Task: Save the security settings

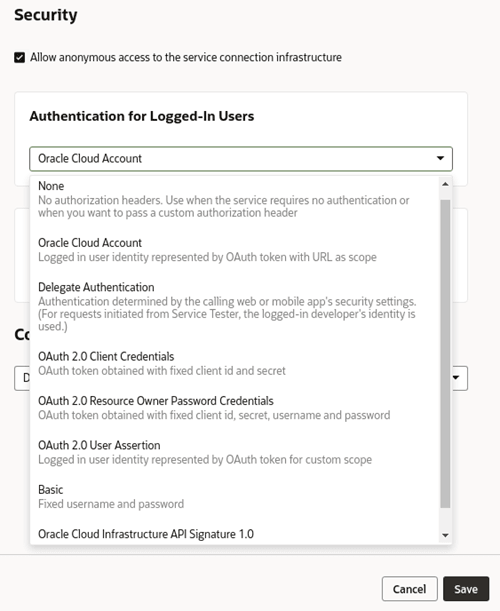Action: click(x=466, y=589)
